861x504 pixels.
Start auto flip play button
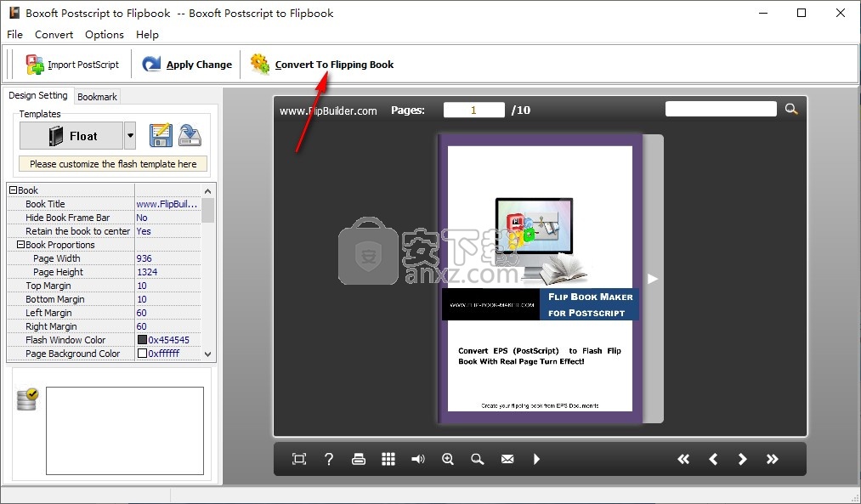[x=536, y=459]
